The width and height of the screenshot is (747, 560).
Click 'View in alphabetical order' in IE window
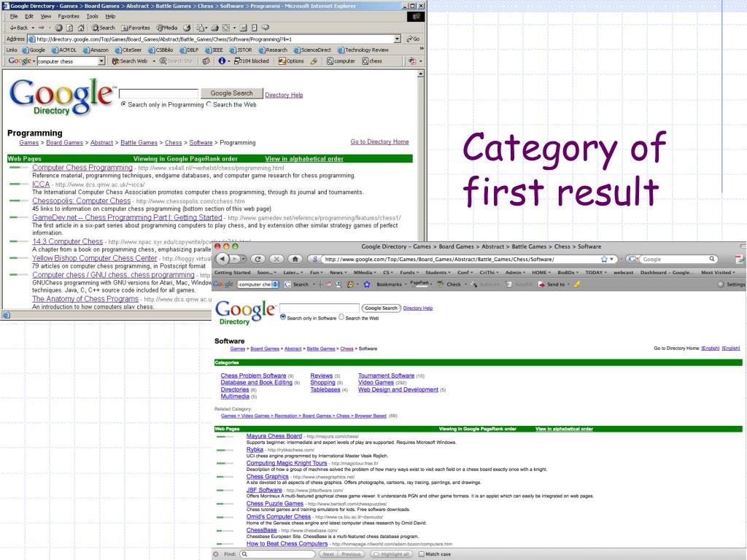(x=304, y=159)
